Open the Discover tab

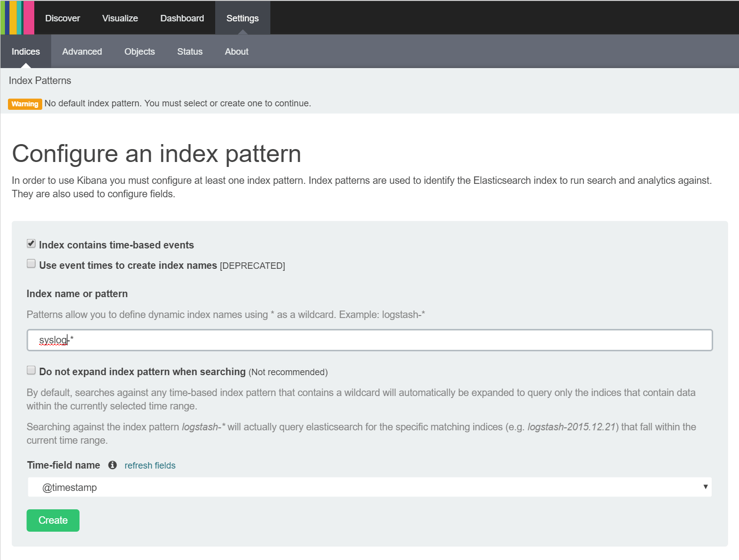click(63, 18)
